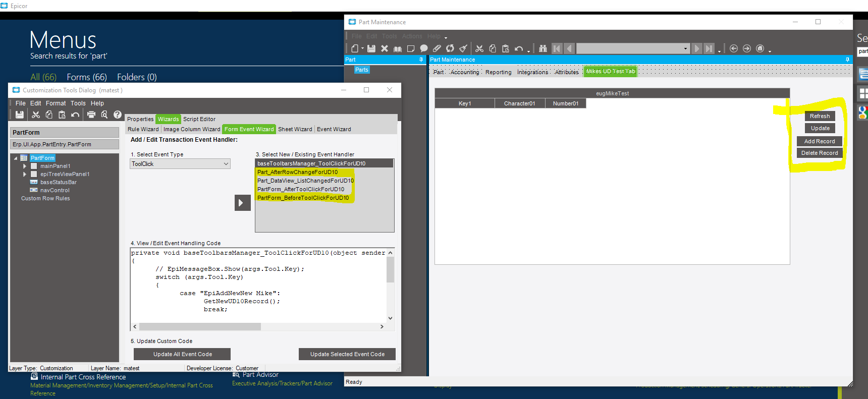Collapse the PartForm root tree node

(16, 158)
